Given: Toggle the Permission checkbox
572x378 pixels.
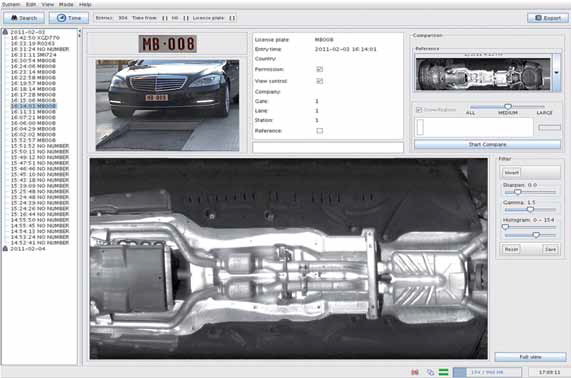Looking at the screenshot, I should pos(320,69).
